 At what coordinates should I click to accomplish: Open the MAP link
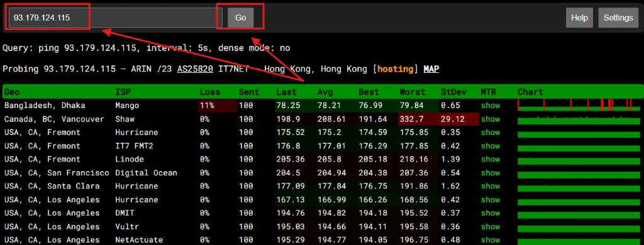point(431,69)
